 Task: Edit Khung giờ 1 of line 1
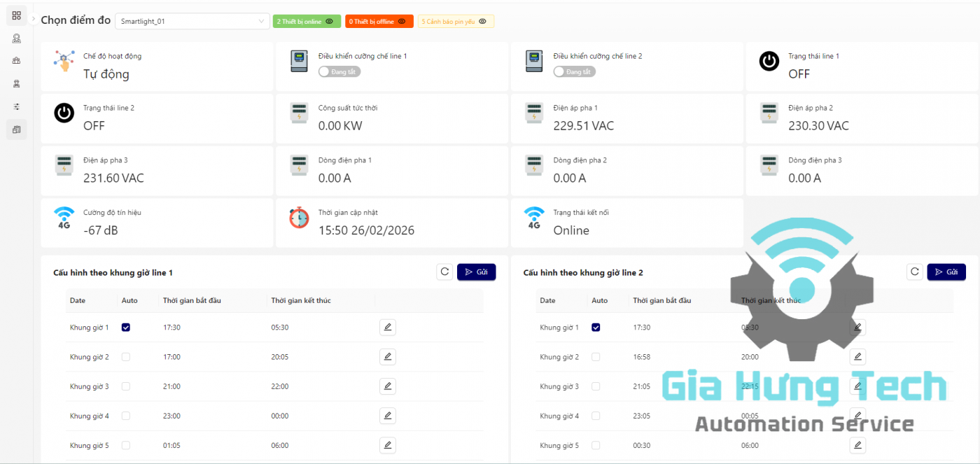tap(388, 327)
